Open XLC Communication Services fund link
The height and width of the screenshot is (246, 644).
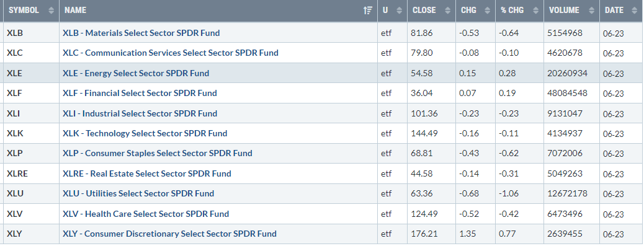click(x=171, y=53)
